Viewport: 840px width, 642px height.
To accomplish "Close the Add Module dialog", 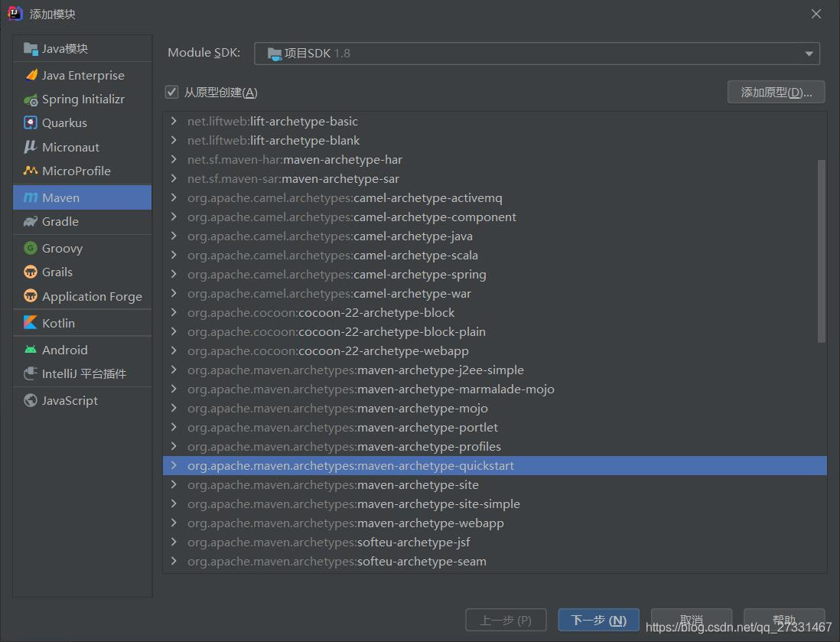I will (816, 14).
